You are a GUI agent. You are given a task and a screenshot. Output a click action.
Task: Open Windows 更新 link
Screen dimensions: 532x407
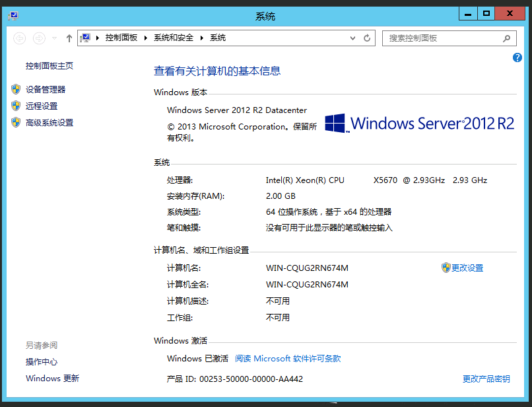click(52, 379)
